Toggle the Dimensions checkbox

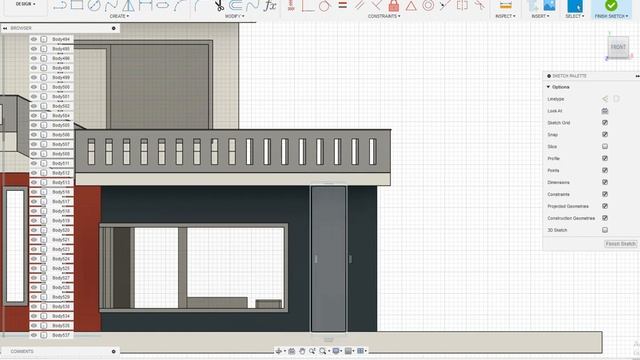coord(605,182)
